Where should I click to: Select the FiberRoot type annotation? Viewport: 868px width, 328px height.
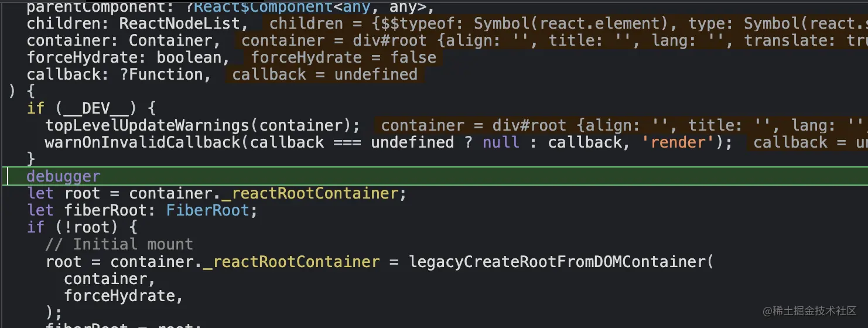(207, 210)
